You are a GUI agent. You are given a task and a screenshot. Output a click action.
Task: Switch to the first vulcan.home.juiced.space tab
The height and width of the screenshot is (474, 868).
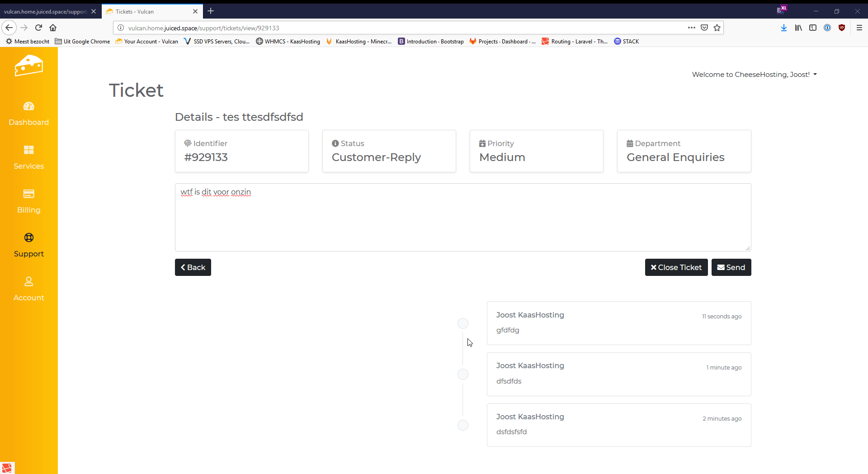45,11
